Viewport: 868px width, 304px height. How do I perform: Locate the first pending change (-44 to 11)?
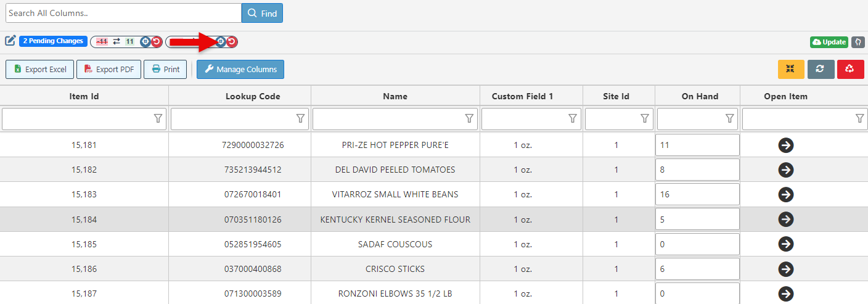tap(145, 42)
